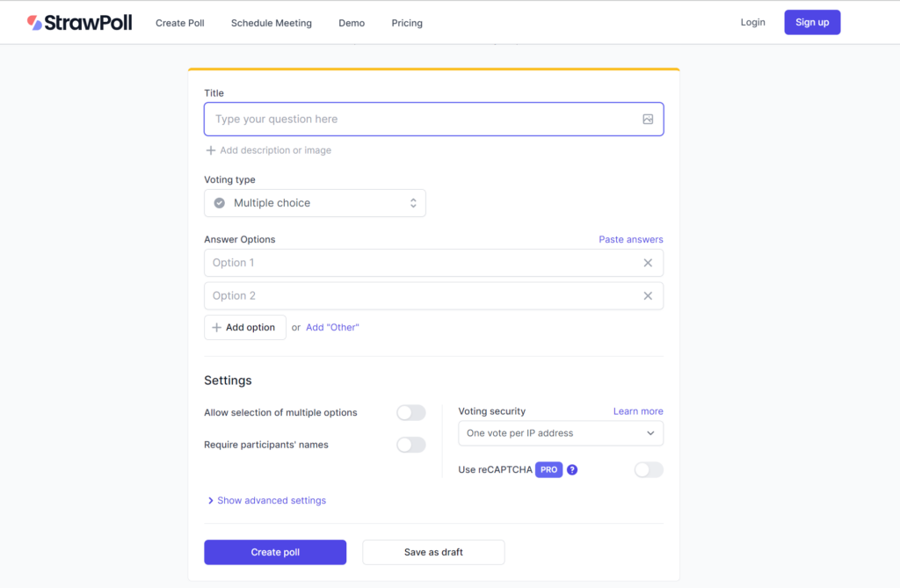Click the Create poll button
Image resolution: width=900 pixels, height=588 pixels.
275,552
